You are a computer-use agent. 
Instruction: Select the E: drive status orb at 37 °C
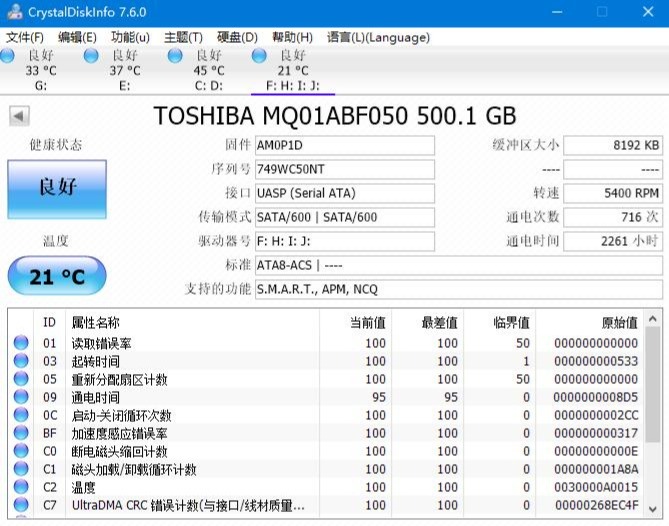click(92, 56)
